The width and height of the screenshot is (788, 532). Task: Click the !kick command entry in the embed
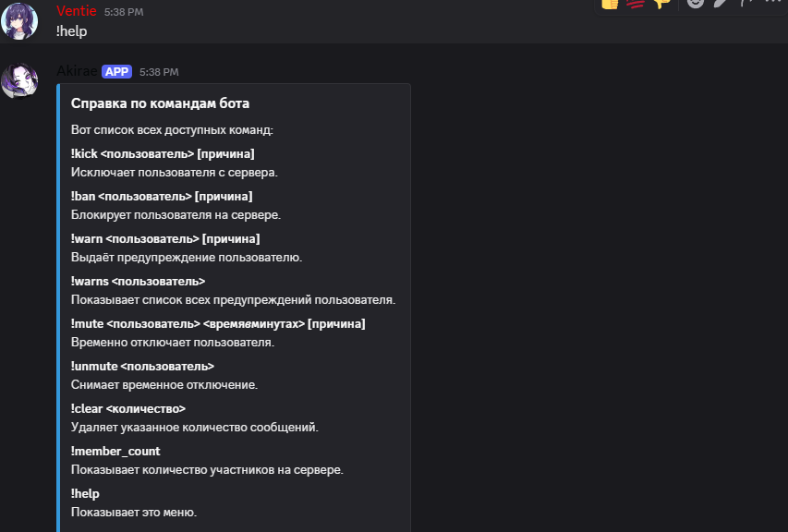(164, 153)
